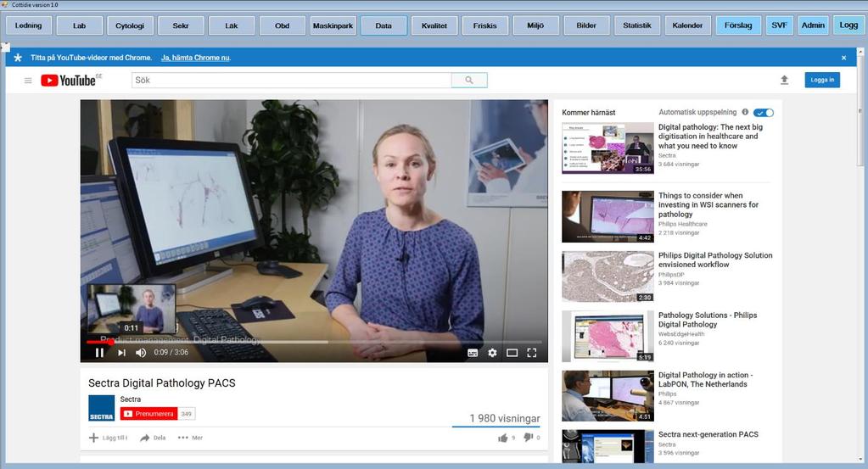The width and height of the screenshot is (868, 469).
Task: Close the blue Chrome promo banner
Action: [843, 58]
